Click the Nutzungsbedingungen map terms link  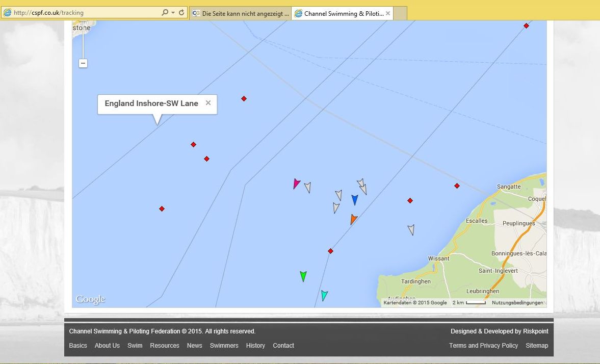click(517, 302)
